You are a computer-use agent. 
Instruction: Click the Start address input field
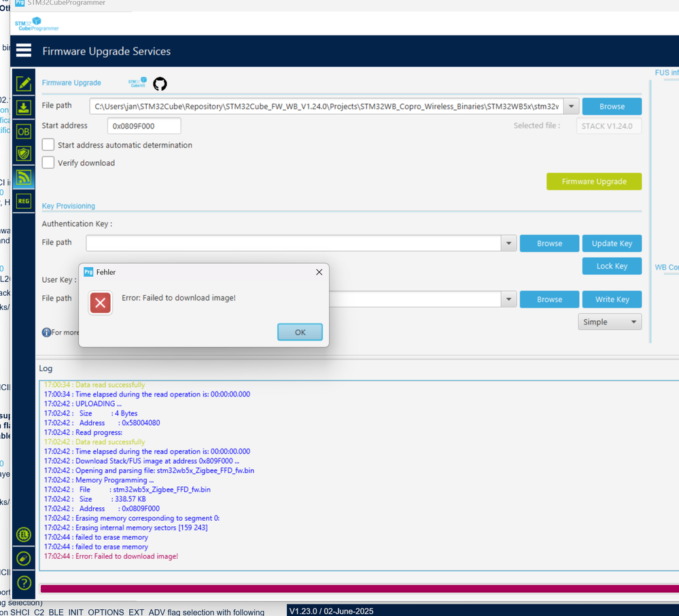tap(144, 126)
